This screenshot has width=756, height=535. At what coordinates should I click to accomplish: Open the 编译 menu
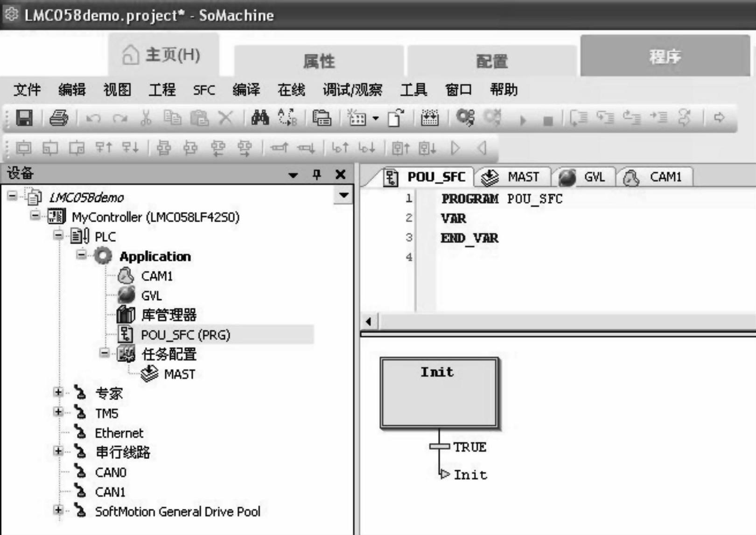pyautogui.click(x=246, y=90)
